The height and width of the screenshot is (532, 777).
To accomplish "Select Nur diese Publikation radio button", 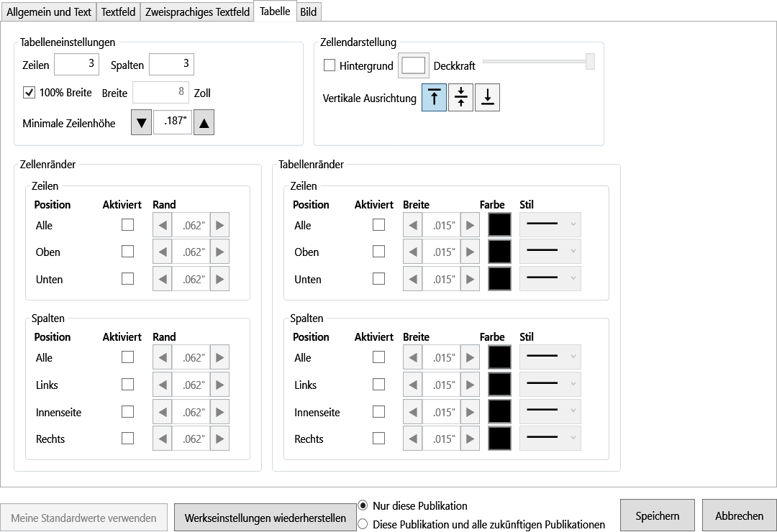I will pyautogui.click(x=363, y=505).
